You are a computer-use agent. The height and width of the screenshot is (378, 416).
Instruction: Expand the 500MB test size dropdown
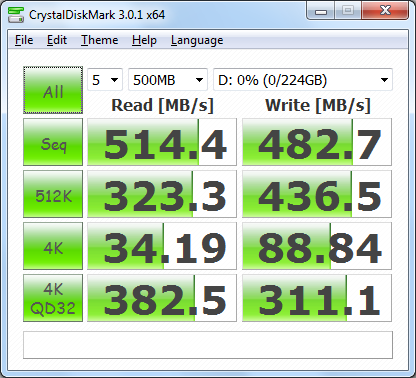pyautogui.click(x=168, y=80)
